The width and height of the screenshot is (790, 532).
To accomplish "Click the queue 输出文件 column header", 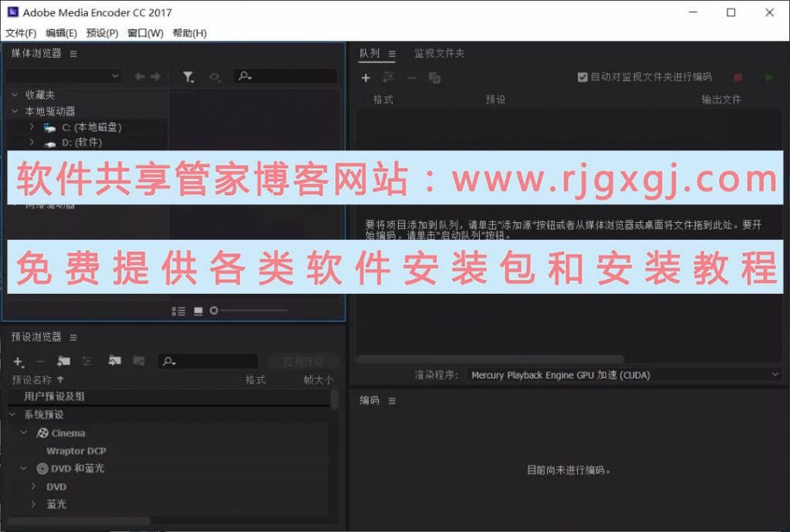I will tap(721, 99).
